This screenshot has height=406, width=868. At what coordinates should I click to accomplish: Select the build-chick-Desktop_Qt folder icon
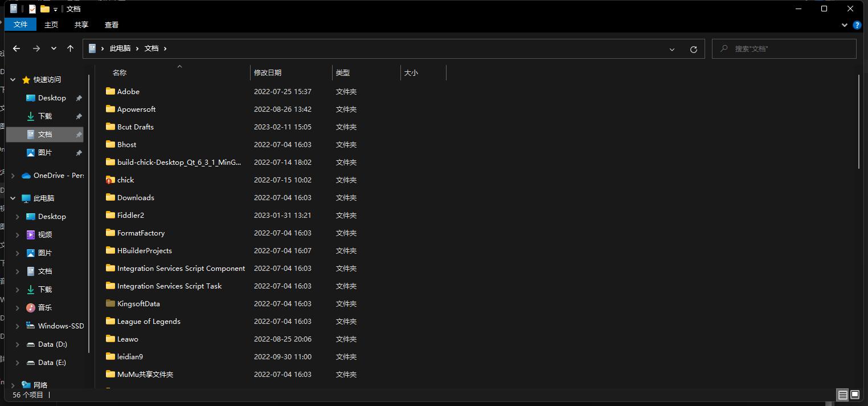click(x=110, y=162)
